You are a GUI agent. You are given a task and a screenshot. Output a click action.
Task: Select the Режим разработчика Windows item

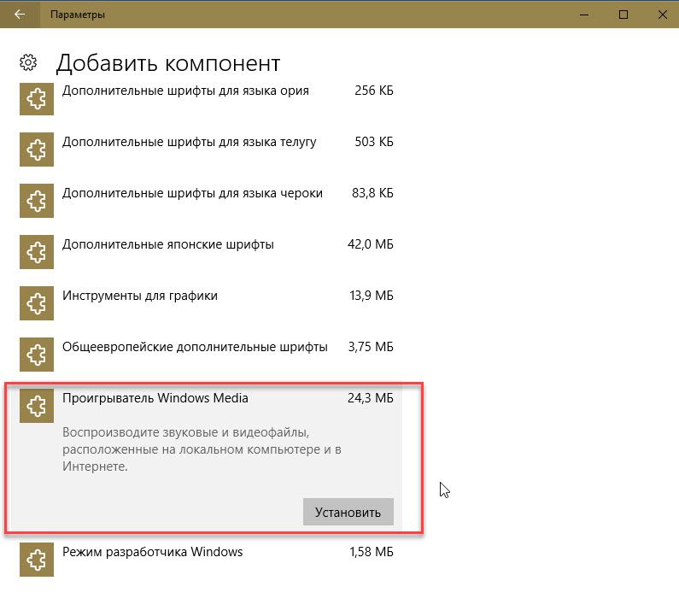point(153,552)
